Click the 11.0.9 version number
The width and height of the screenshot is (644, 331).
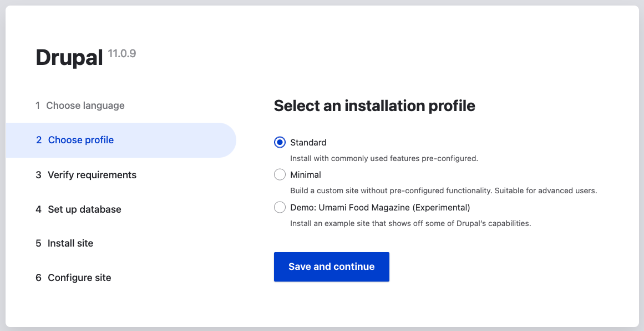coord(122,53)
